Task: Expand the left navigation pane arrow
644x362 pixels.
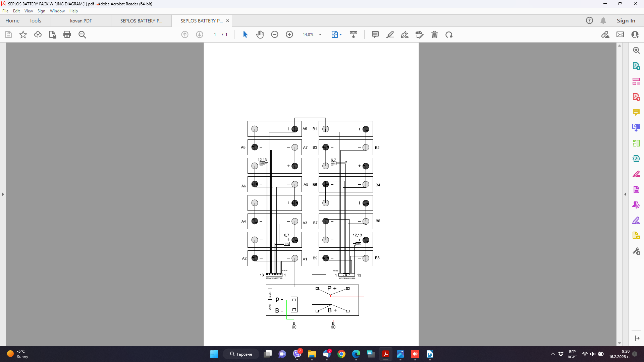Action: (3, 194)
